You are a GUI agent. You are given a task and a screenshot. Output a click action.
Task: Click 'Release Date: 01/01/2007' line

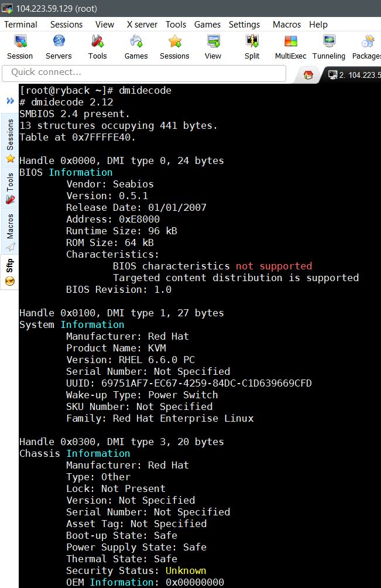pyautogui.click(x=136, y=207)
